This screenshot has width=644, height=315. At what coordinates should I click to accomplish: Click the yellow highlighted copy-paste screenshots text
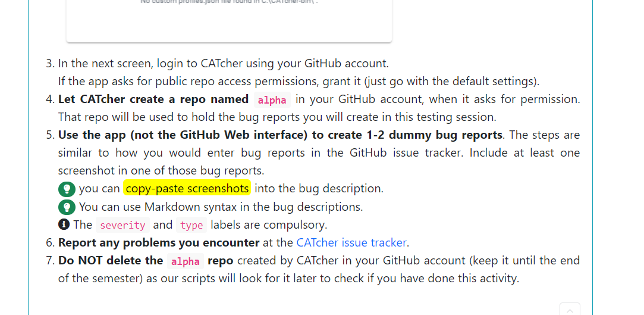pyautogui.click(x=187, y=188)
